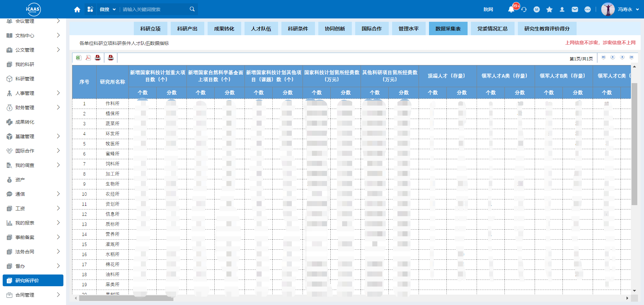Switch to the 人才队伍 tab
Image resolution: width=644 pixels, height=305 pixels.
[261, 29]
